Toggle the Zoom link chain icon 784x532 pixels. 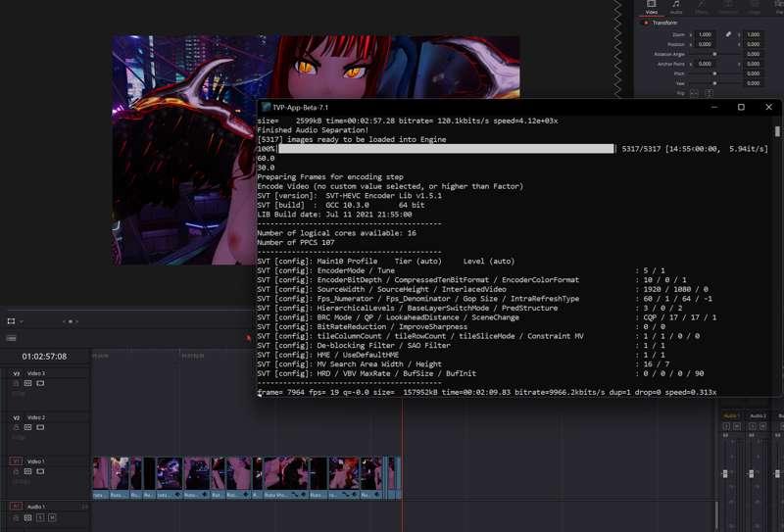728,34
